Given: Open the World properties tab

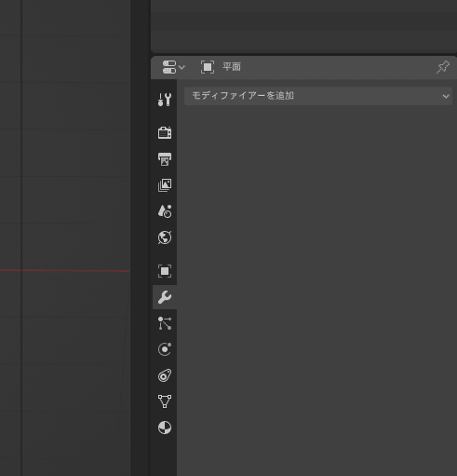Looking at the screenshot, I should (x=165, y=238).
